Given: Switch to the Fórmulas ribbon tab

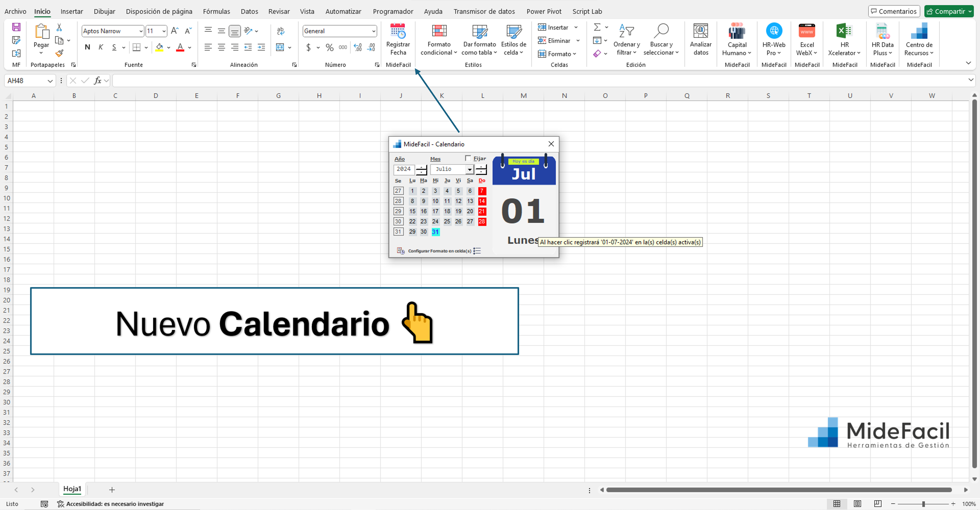Looking at the screenshot, I should 216,11.
